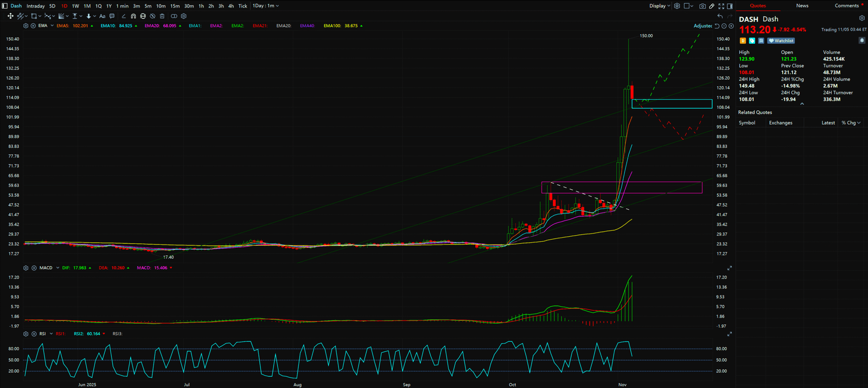
Task: Expand the 1Day : 1m interval dropdown
Action: [266, 6]
